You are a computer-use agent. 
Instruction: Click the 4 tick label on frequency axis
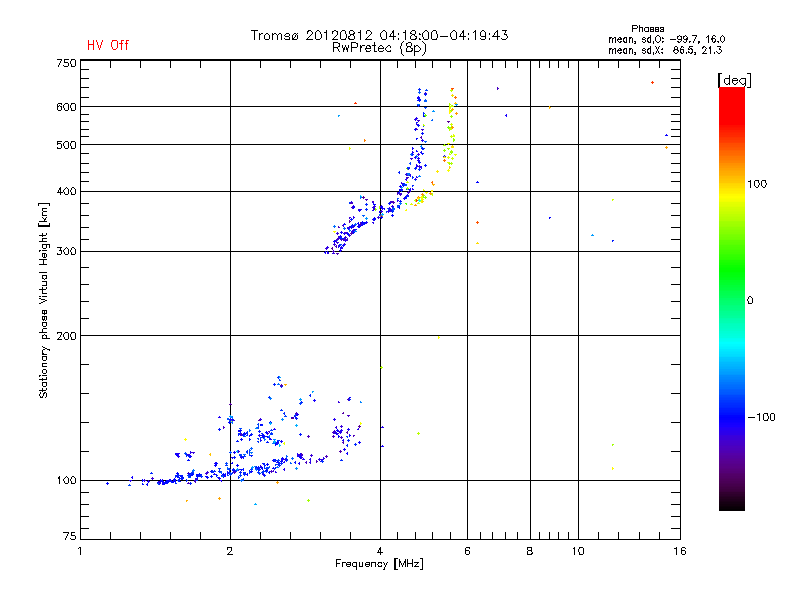[x=380, y=551]
